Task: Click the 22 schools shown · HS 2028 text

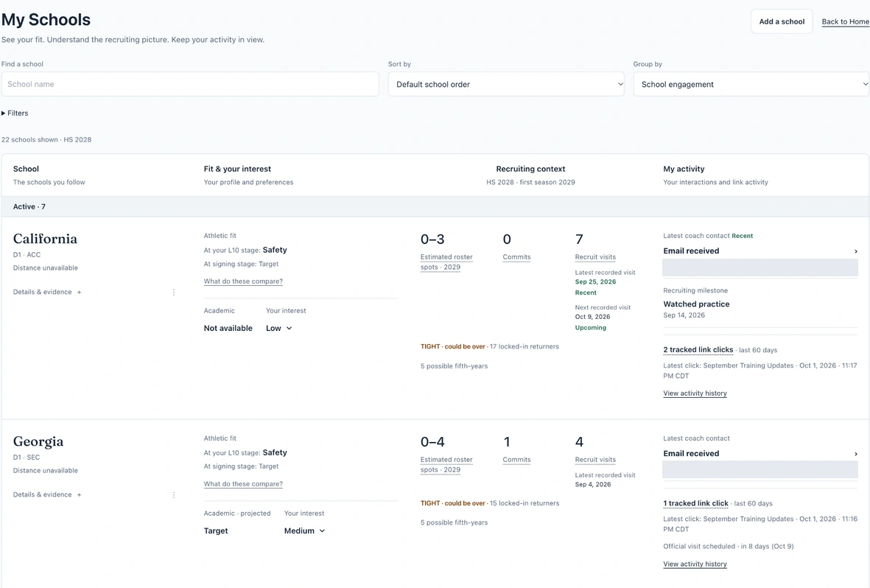Action: tap(46, 140)
